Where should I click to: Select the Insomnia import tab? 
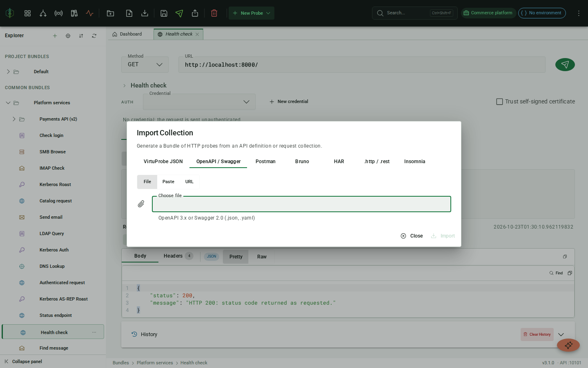tap(415, 162)
